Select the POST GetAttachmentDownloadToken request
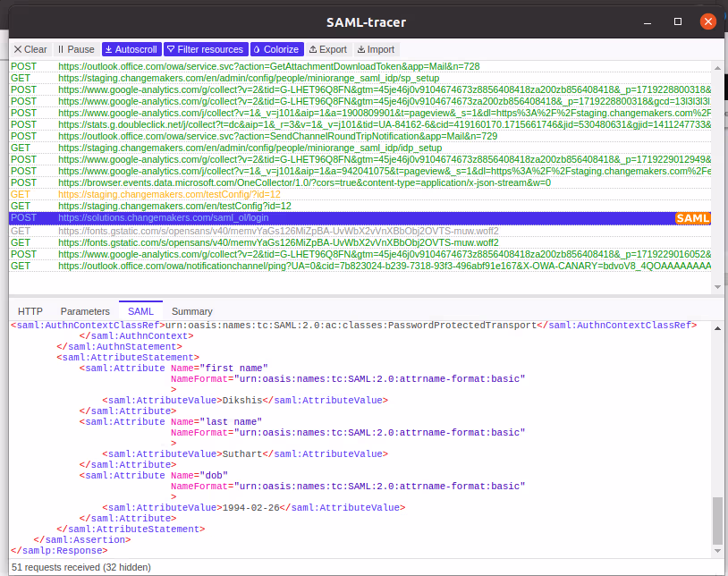This screenshot has width=728, height=576. point(360,67)
